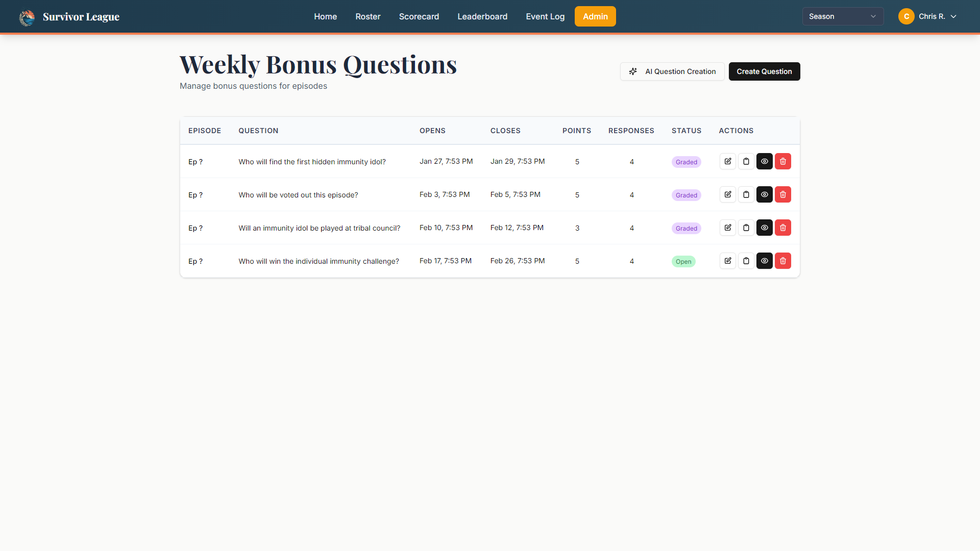View the idol played at tribal council question

coord(765,228)
